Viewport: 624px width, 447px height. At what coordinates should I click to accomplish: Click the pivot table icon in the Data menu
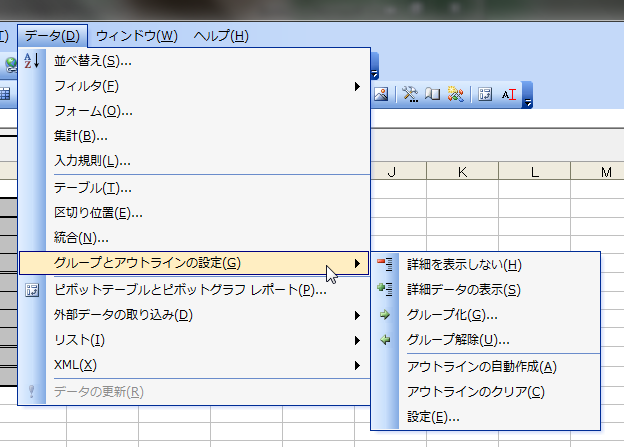pos(32,290)
